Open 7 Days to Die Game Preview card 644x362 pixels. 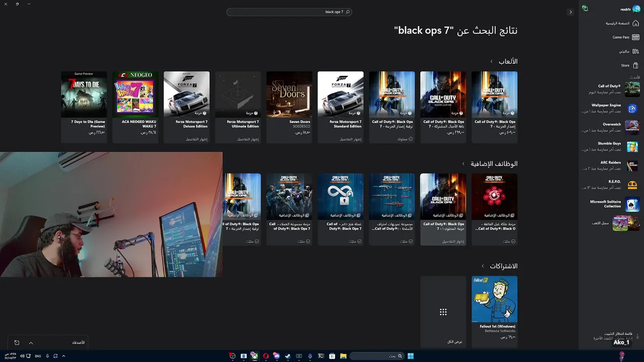84,107
